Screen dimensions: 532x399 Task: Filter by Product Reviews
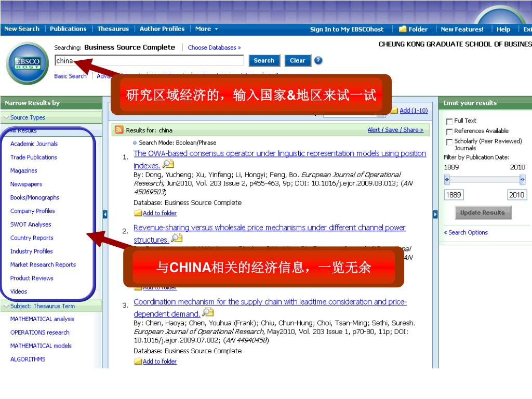click(x=32, y=278)
